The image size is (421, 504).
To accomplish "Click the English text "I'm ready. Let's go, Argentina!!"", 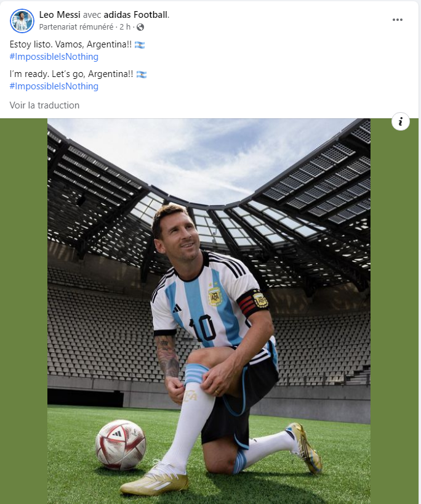I will pyautogui.click(x=71, y=74).
